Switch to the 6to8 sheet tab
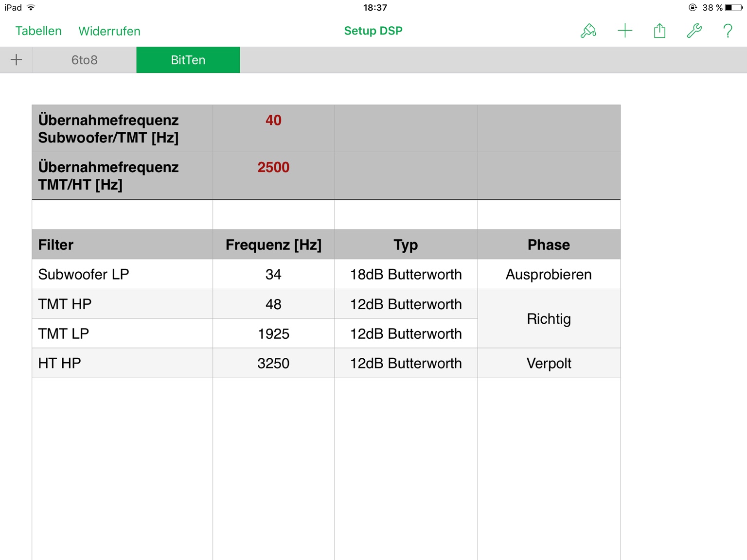This screenshot has width=747, height=560. (x=85, y=60)
